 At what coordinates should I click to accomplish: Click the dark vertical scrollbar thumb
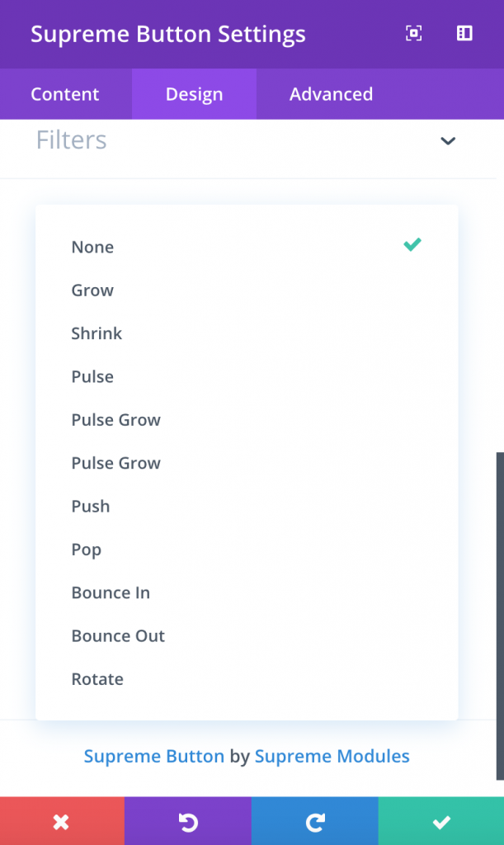[500, 616]
